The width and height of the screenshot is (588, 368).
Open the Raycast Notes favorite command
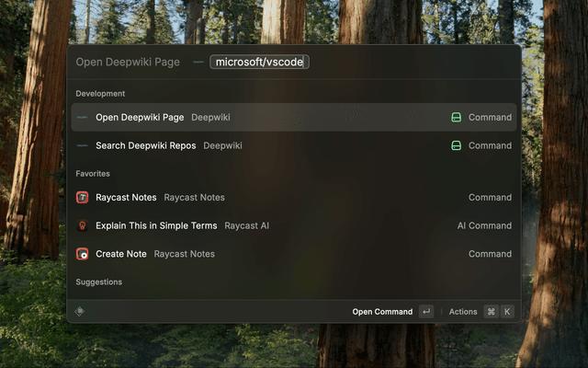coord(294,197)
